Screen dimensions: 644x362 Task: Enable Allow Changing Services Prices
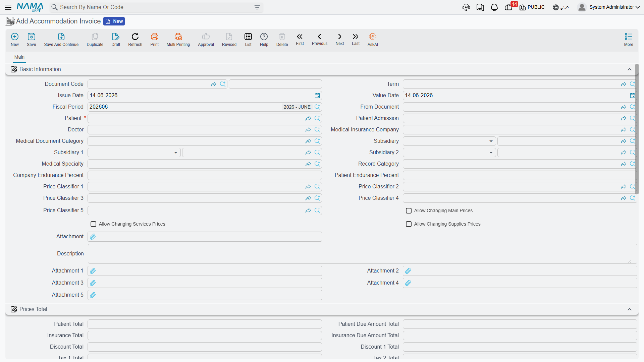point(94,224)
